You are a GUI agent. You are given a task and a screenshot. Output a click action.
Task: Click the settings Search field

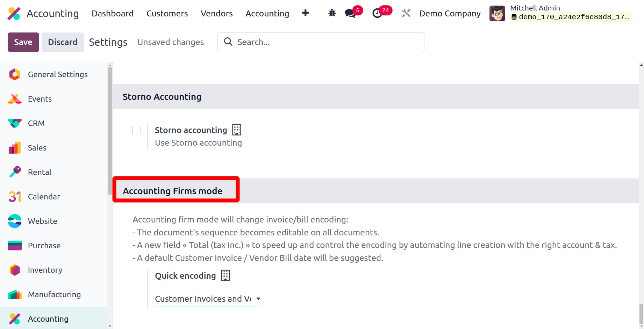[x=325, y=42]
